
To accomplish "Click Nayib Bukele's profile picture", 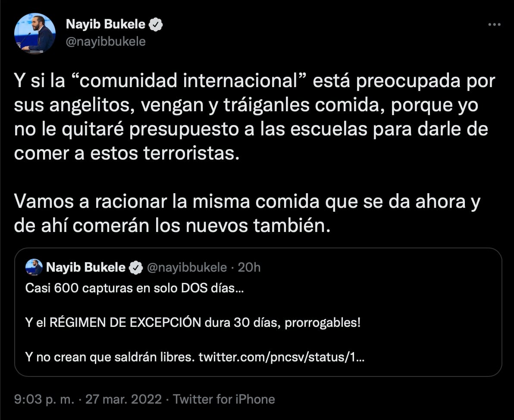I will (35, 31).
